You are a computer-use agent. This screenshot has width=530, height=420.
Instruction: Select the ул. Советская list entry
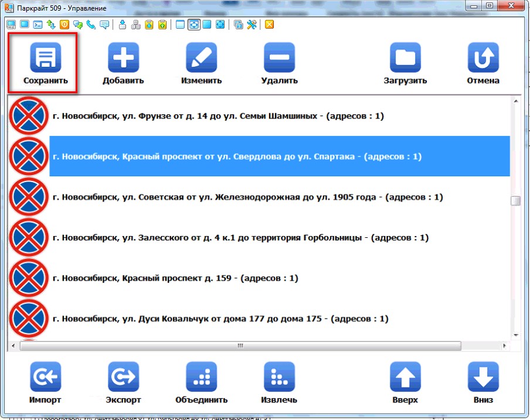pyautogui.click(x=247, y=197)
